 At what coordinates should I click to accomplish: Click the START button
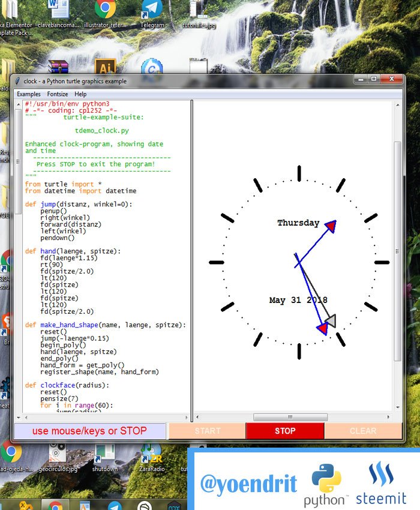pos(207,431)
